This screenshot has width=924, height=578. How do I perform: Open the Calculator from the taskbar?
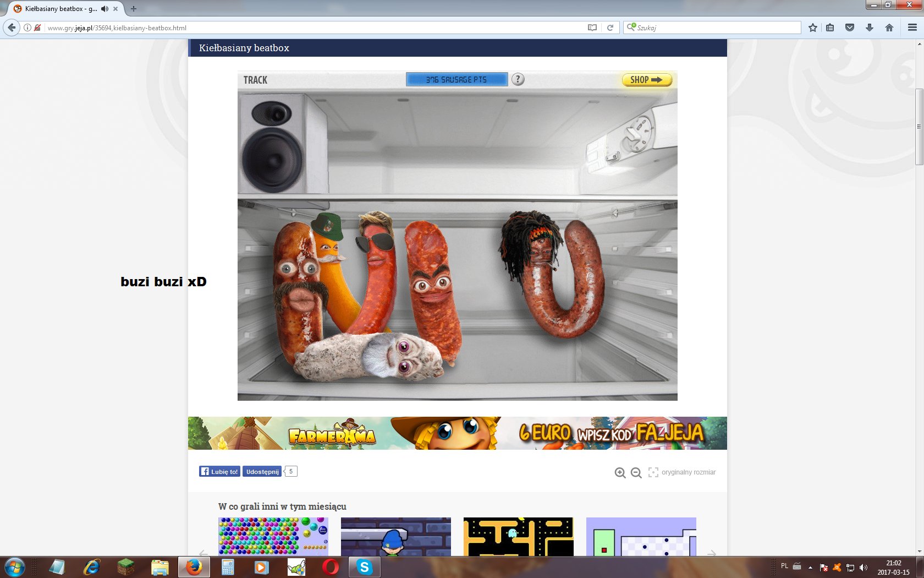[228, 567]
